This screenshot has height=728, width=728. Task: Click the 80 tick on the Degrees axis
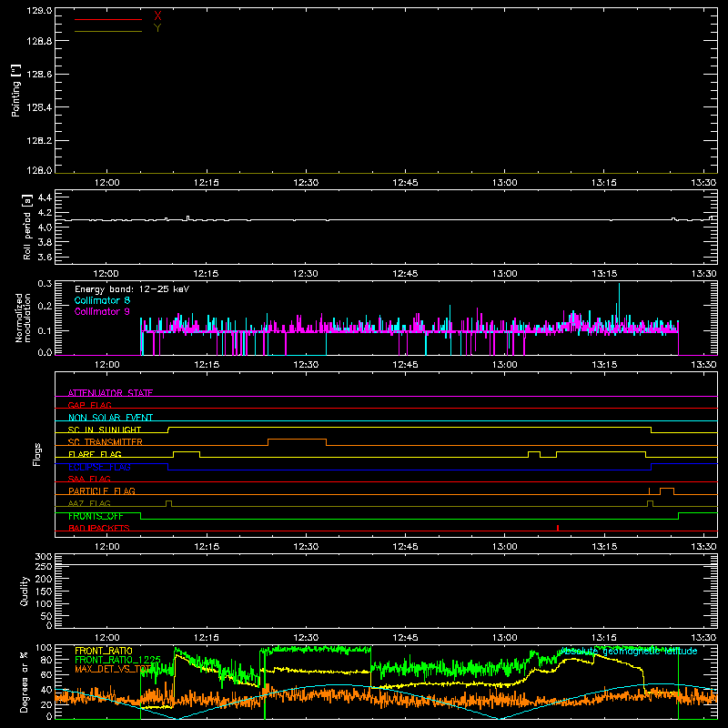pos(46,660)
